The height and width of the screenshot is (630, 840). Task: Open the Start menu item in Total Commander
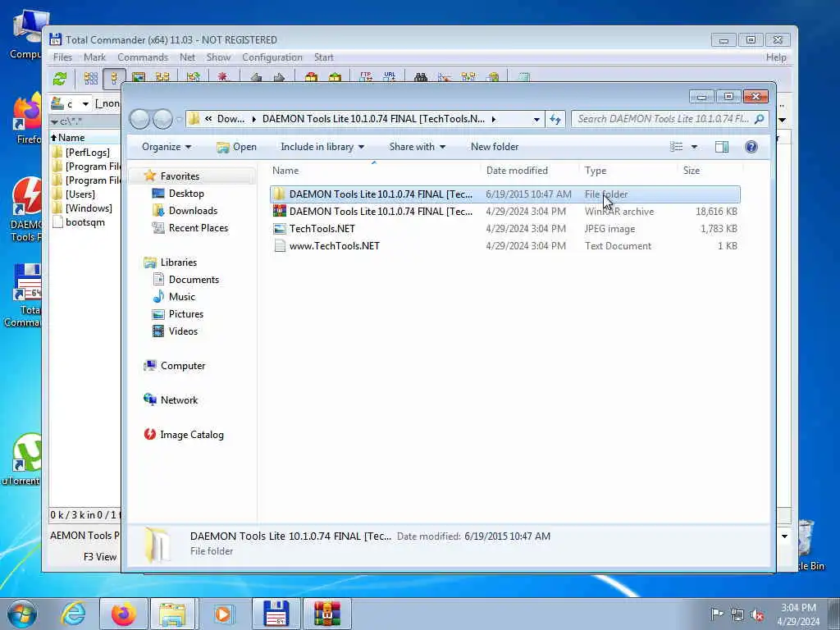(323, 57)
